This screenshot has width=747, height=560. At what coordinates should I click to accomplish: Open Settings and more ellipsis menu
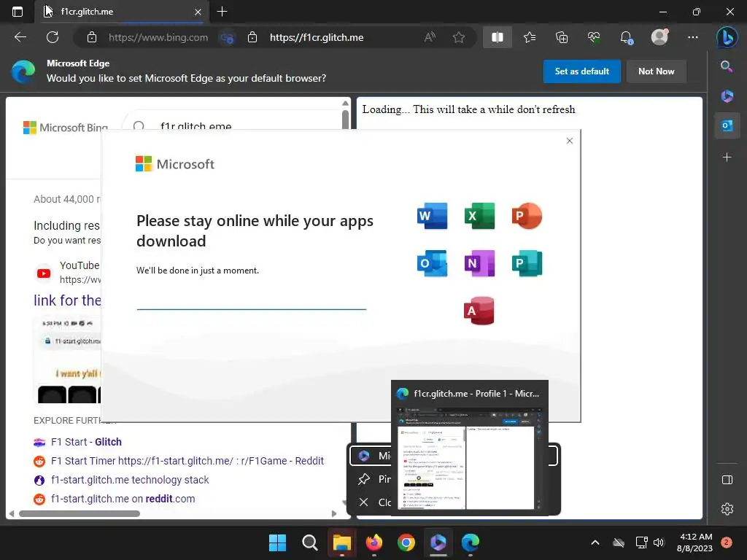click(x=693, y=37)
